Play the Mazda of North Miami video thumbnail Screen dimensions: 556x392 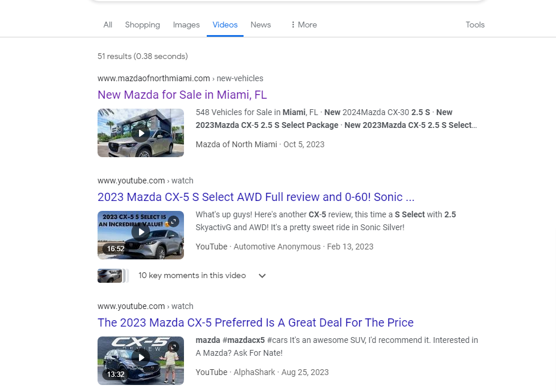(141, 133)
